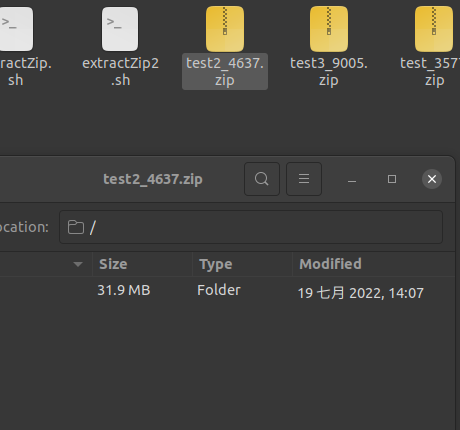Close the test2_4637.zip archive window
The image size is (460, 430).
432,179
